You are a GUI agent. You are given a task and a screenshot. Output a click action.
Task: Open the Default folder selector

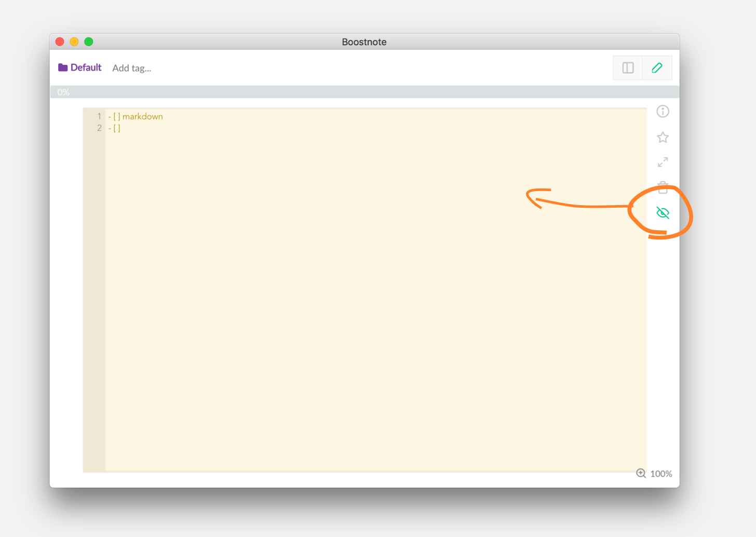(80, 68)
